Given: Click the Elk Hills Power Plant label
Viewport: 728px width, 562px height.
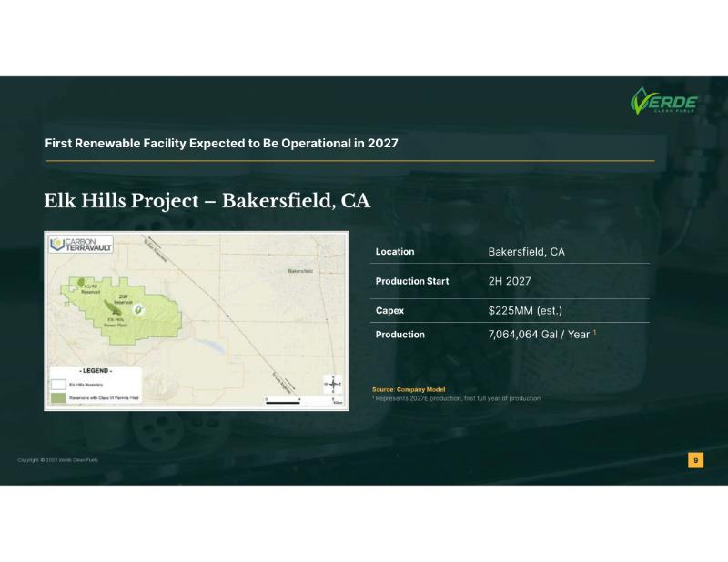Looking at the screenshot, I should 116,322.
